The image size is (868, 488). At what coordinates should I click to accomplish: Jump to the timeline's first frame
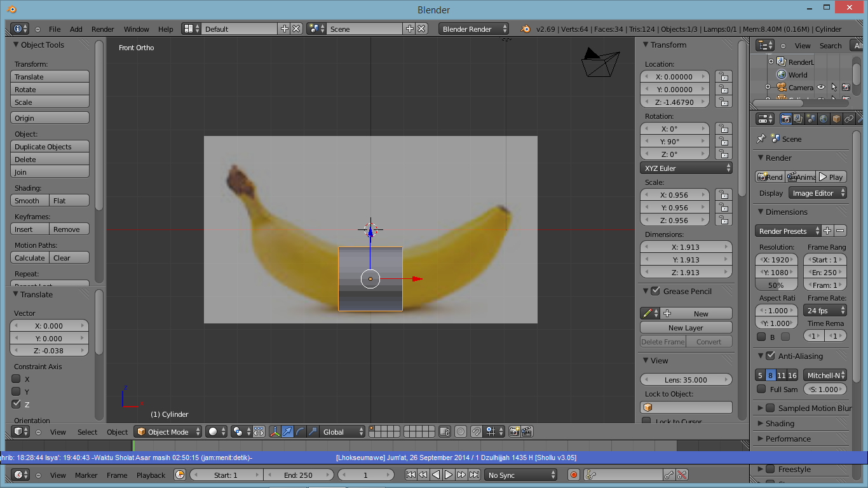coord(410,475)
